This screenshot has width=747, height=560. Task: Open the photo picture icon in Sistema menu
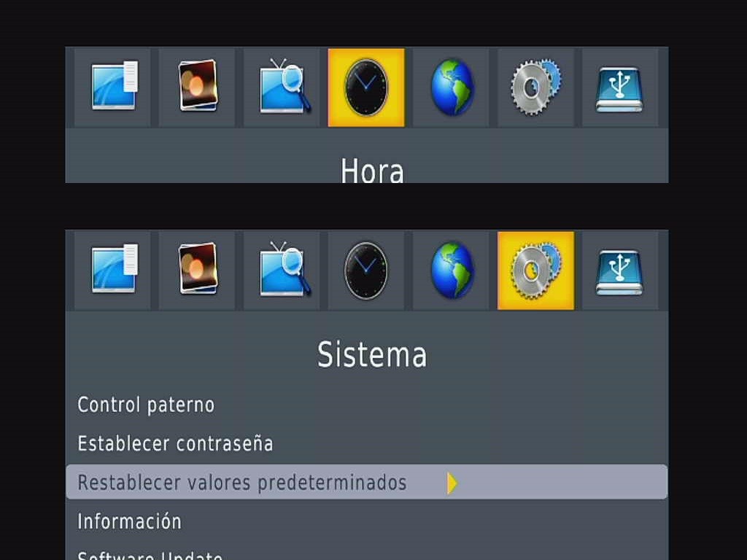tap(197, 271)
